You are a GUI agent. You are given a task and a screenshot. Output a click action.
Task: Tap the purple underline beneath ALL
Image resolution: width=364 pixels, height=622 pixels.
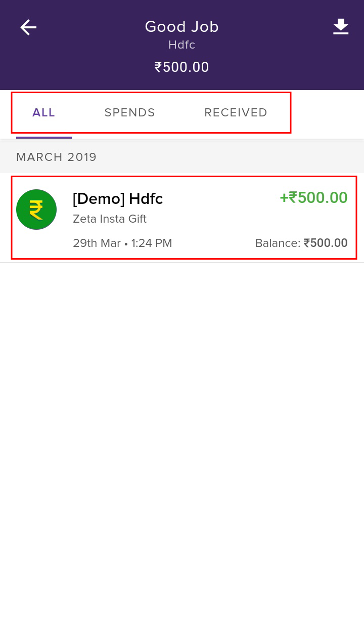(x=44, y=137)
